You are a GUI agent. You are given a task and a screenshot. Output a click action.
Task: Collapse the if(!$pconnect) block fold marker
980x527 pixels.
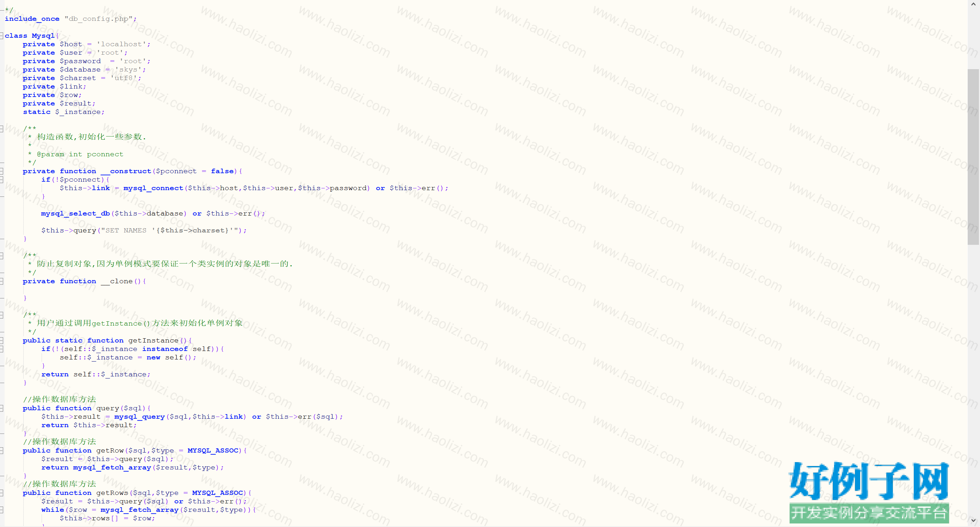1,180
